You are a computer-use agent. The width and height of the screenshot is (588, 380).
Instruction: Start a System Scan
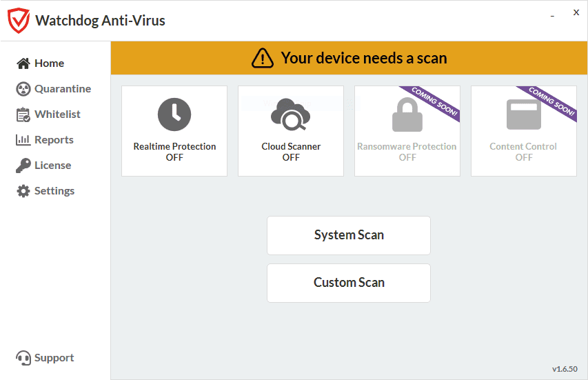click(349, 235)
